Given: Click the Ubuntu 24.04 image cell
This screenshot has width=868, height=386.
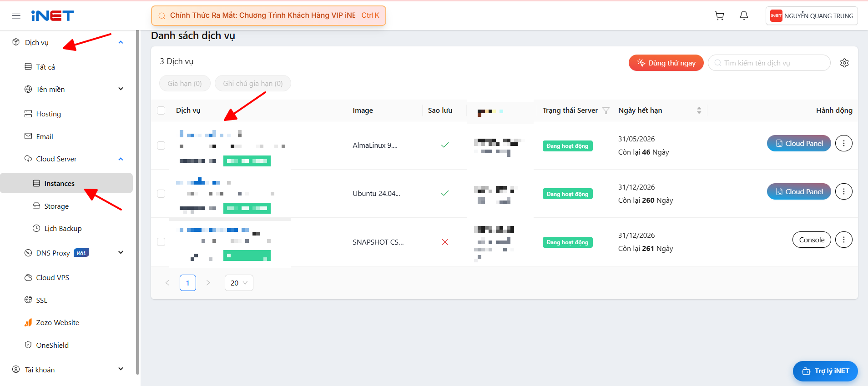Looking at the screenshot, I should [376, 193].
